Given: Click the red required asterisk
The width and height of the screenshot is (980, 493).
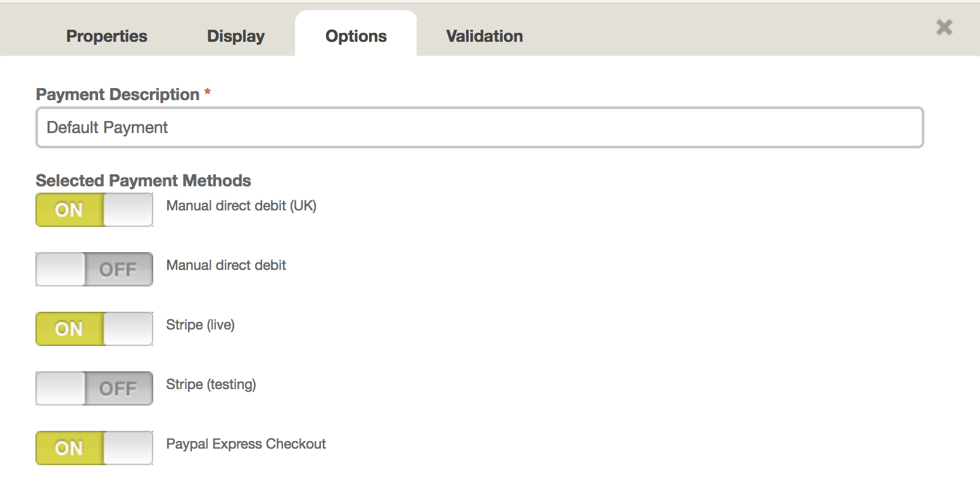Looking at the screenshot, I should [207, 93].
